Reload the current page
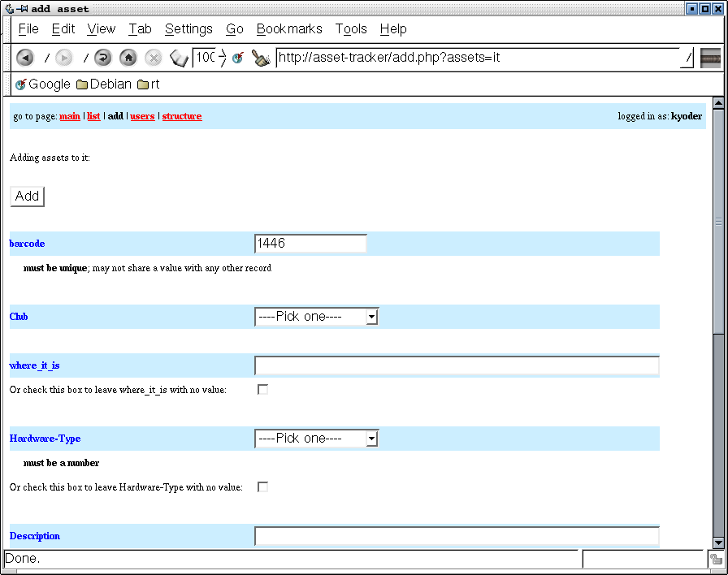The image size is (728, 575). point(102,58)
